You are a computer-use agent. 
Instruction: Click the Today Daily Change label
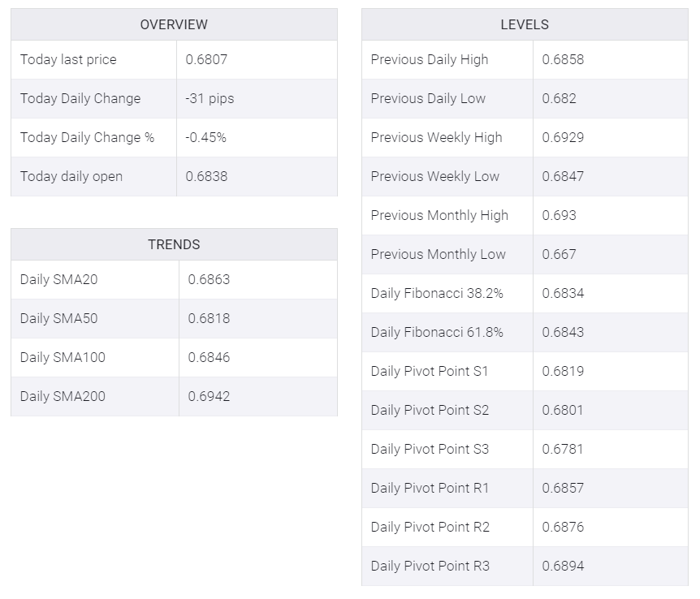tap(80, 98)
